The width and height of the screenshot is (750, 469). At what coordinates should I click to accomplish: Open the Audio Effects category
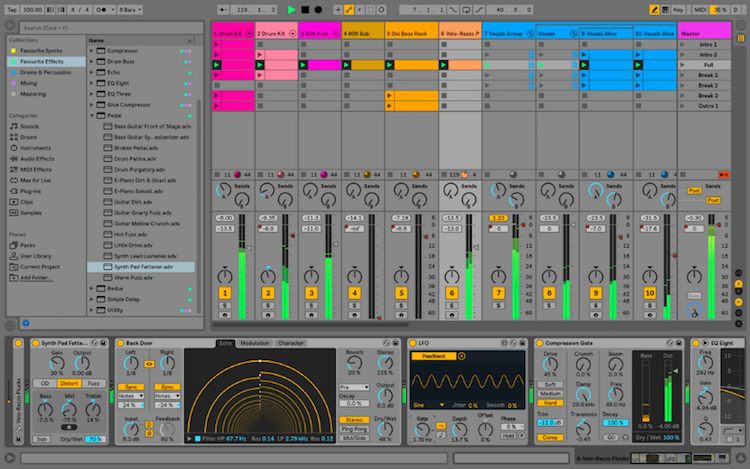click(37, 159)
